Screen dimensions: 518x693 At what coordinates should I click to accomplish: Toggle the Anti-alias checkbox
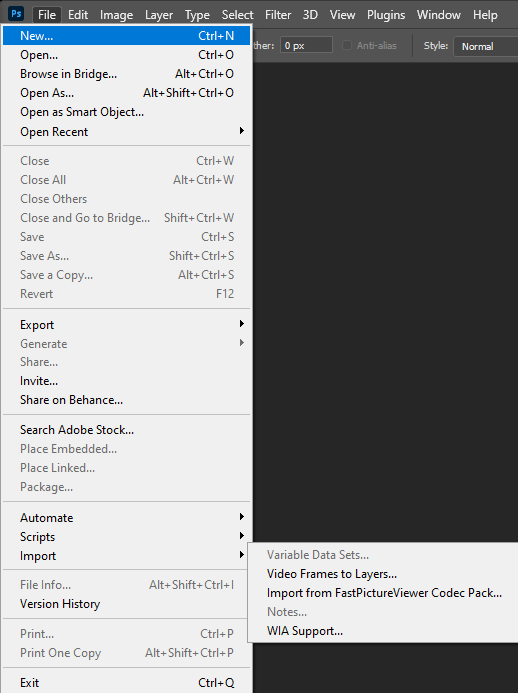pos(347,46)
